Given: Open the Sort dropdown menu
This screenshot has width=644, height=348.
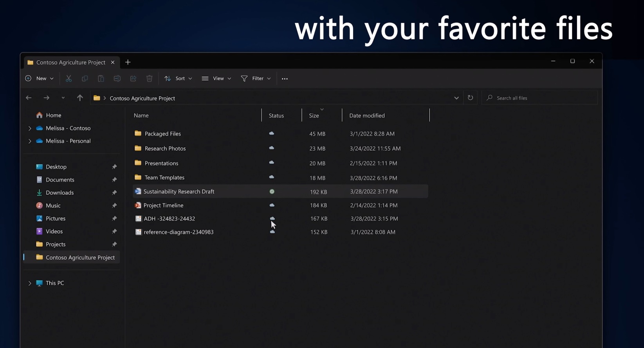Looking at the screenshot, I should click(178, 79).
